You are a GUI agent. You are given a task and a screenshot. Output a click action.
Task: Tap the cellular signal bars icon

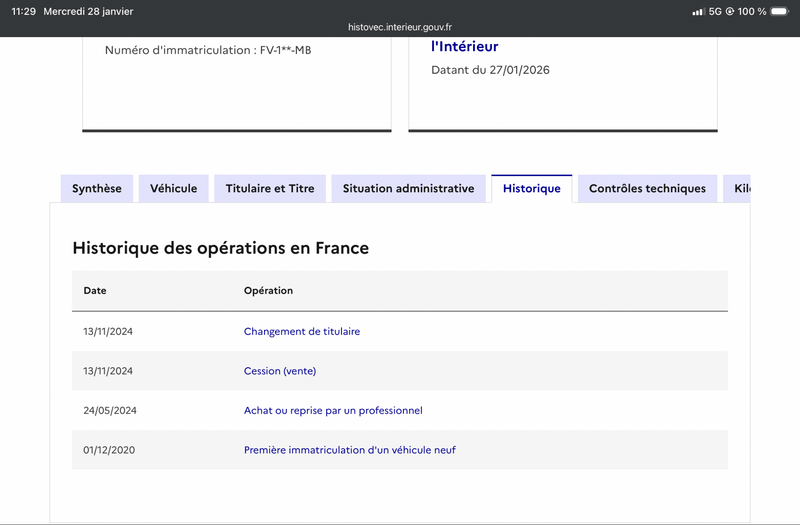(x=698, y=12)
